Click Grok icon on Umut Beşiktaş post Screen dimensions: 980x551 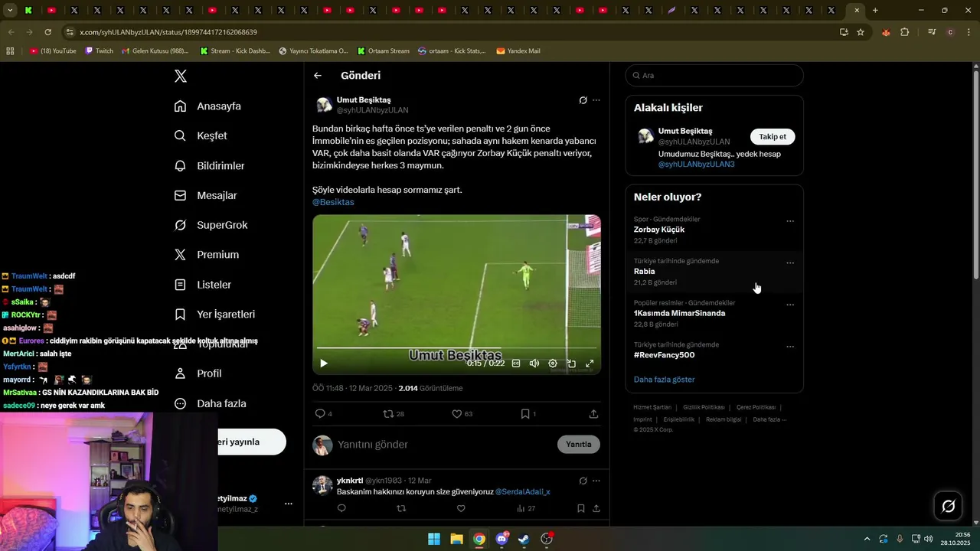pos(583,100)
